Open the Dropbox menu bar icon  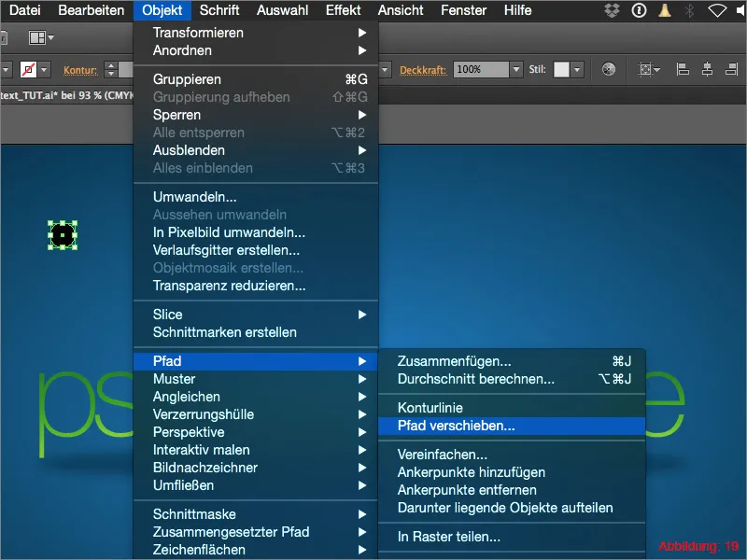coord(613,10)
